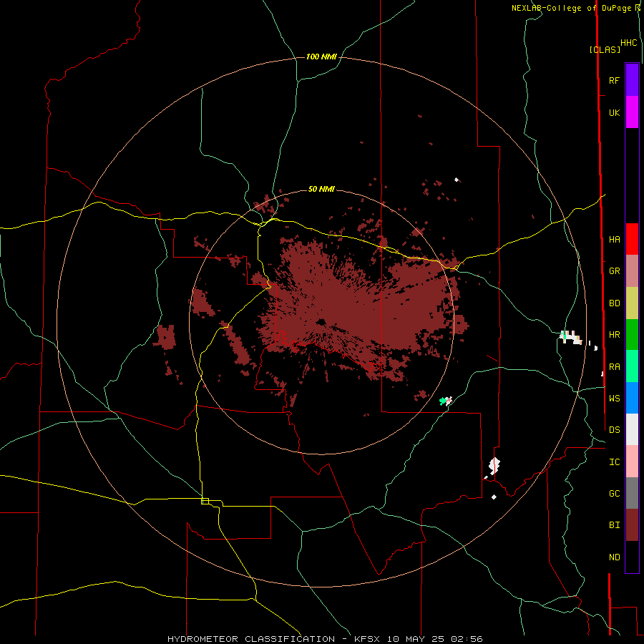Select the GR legend color block
This screenshot has width=644, height=644.
tap(632, 271)
